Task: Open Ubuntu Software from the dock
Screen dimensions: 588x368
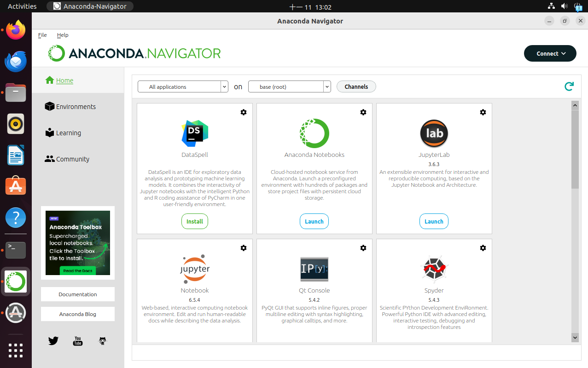Action: coord(16,186)
